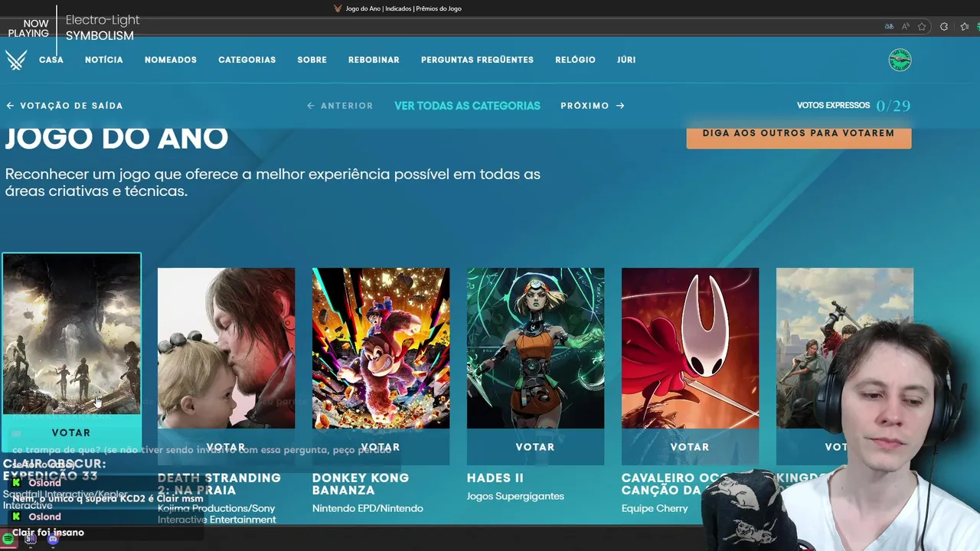Click Death Stranding 2: Na Praia title

(219, 484)
